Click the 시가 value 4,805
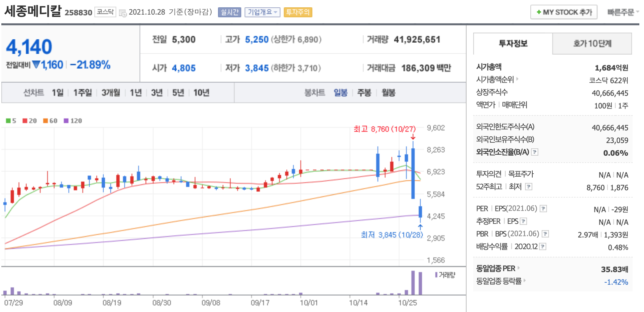 183,68
